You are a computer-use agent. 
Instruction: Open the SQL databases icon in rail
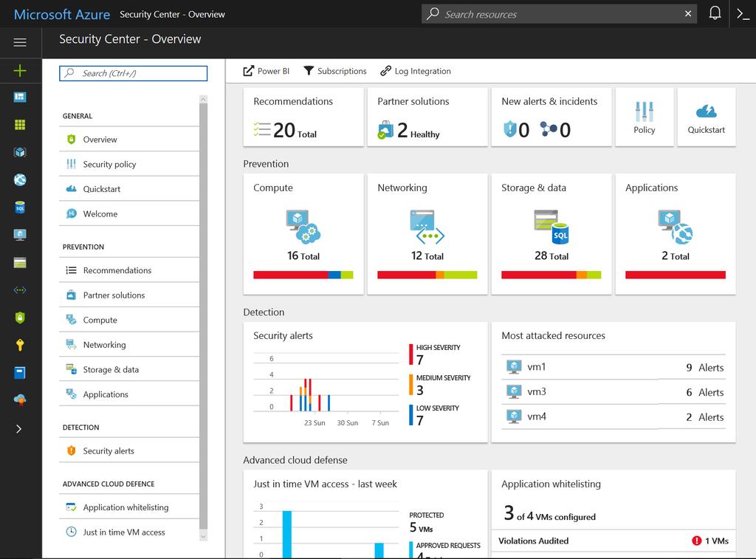[x=20, y=208]
